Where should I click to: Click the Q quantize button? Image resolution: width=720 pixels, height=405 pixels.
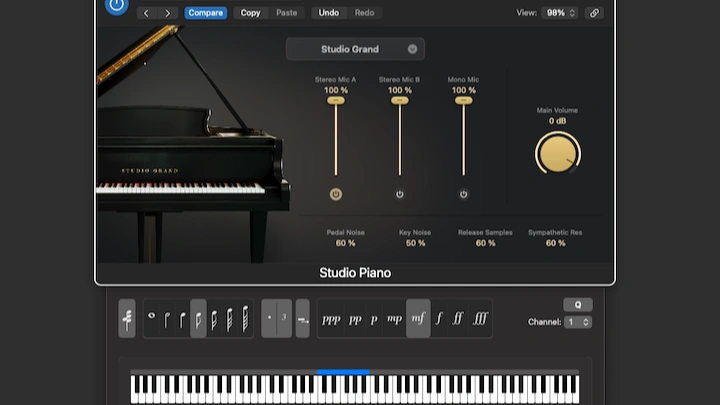[x=578, y=304]
